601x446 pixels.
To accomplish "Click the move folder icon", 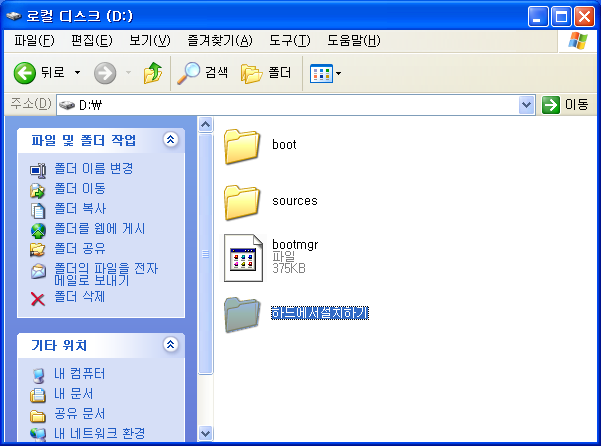I will (x=38, y=190).
